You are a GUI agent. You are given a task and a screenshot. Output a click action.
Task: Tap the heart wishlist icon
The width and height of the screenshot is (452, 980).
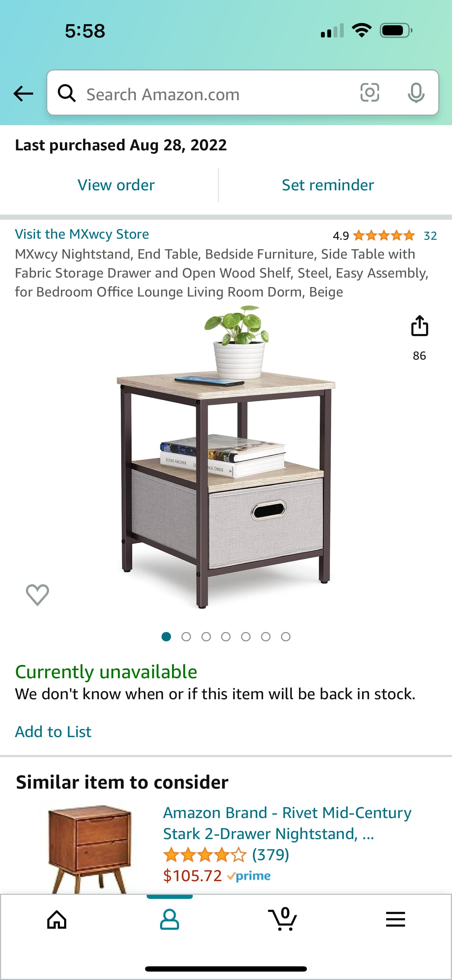[x=37, y=594]
